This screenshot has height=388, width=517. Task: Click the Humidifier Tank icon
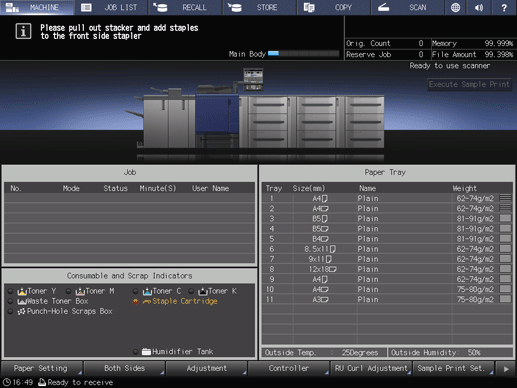coord(146,351)
